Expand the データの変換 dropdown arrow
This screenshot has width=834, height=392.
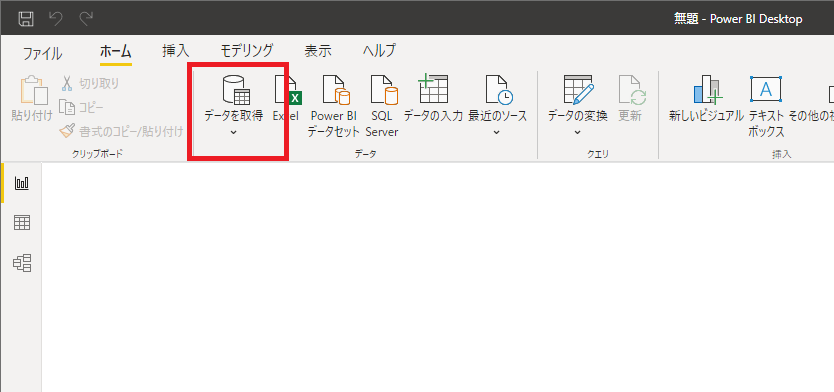578,132
